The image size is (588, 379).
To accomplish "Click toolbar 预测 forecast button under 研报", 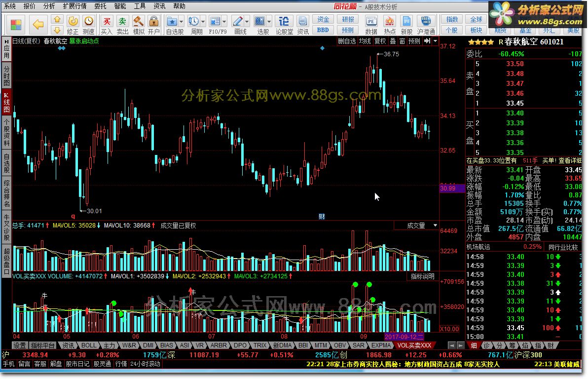I will pos(348,30).
